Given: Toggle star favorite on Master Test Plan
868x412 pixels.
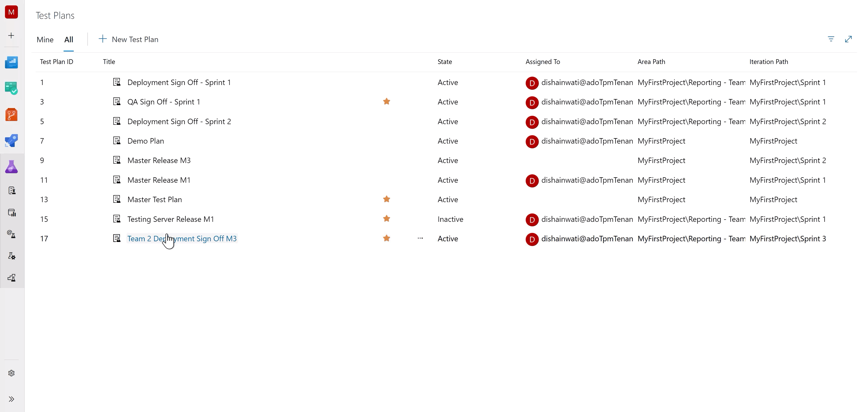Looking at the screenshot, I should coord(386,199).
